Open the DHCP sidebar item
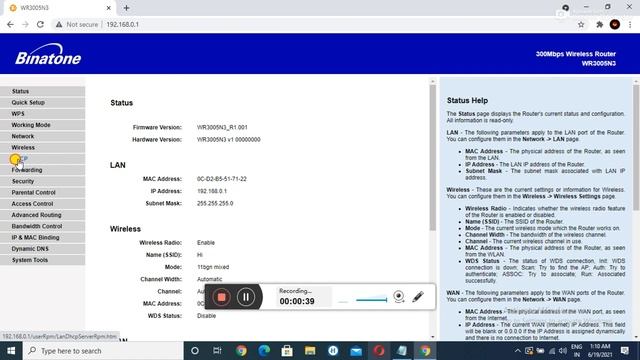 (42, 158)
